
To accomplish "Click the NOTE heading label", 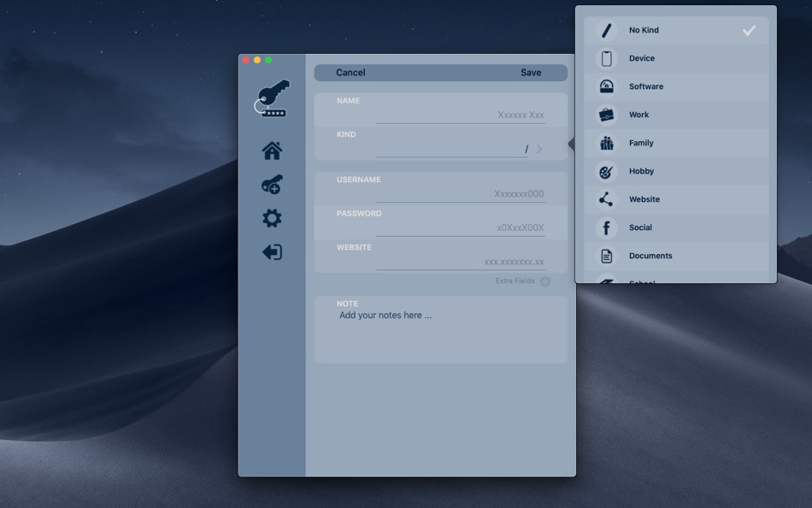I will click(347, 304).
